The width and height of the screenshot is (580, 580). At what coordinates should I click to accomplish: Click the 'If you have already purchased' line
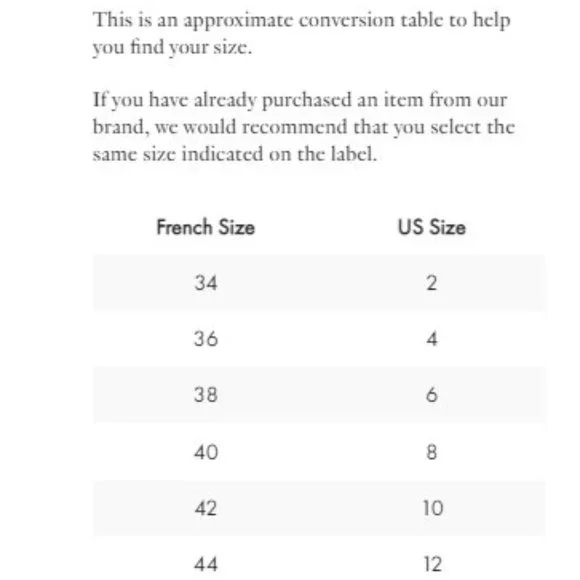pos(300,101)
